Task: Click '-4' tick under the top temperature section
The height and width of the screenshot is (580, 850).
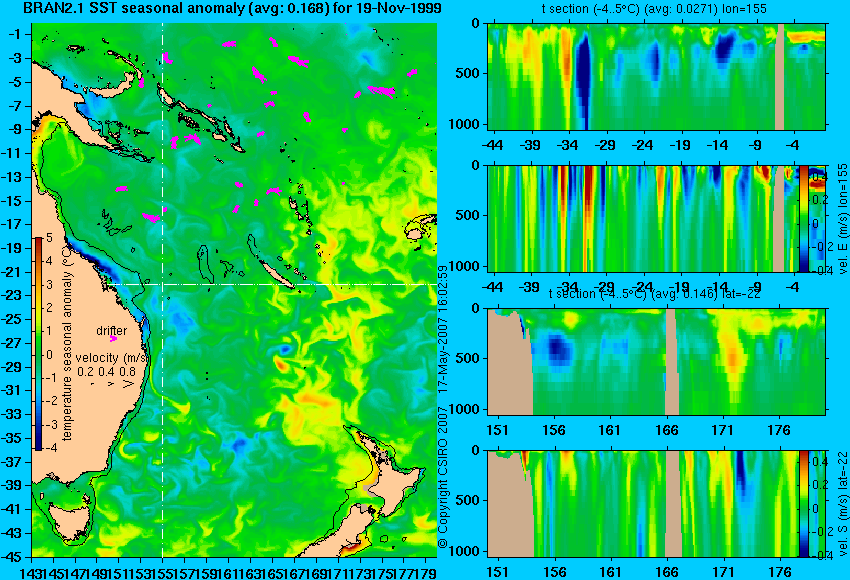Action: [793, 145]
